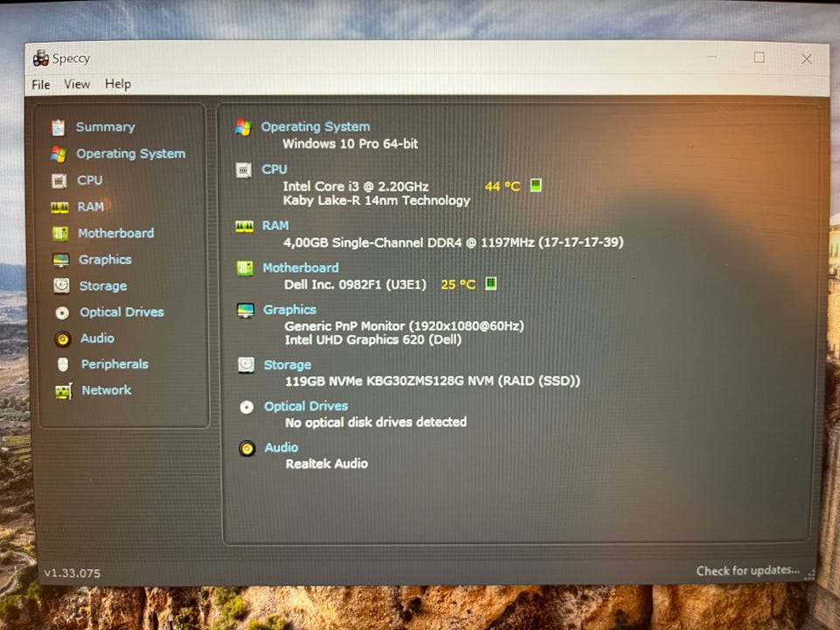The height and width of the screenshot is (630, 840).
Task: Open the Network sidebar section
Action: coord(106,390)
